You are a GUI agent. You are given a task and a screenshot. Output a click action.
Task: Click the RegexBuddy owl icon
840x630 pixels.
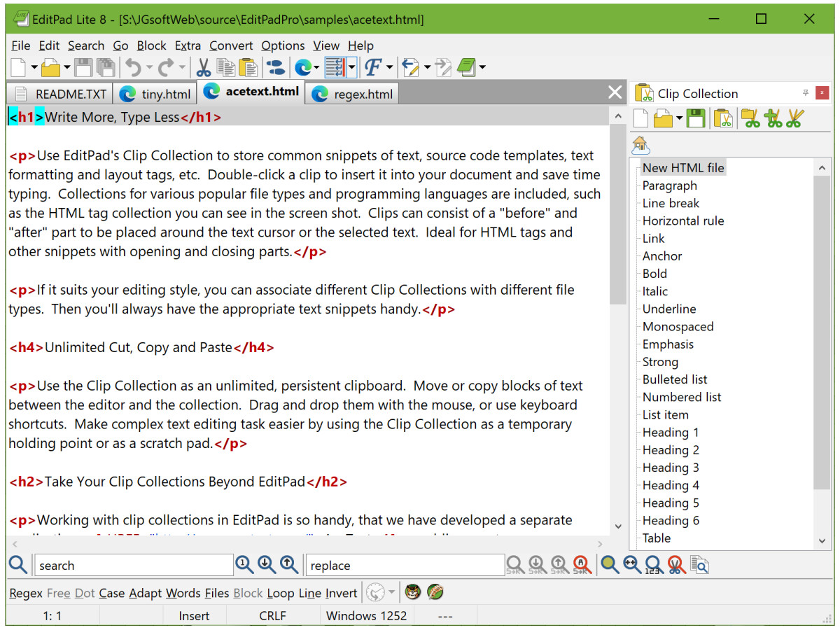tap(413, 592)
